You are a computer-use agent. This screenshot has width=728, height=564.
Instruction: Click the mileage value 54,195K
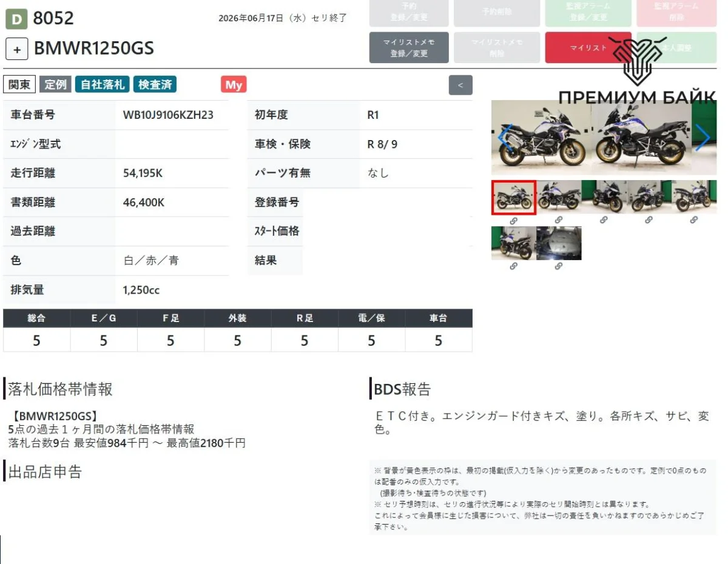tap(143, 173)
